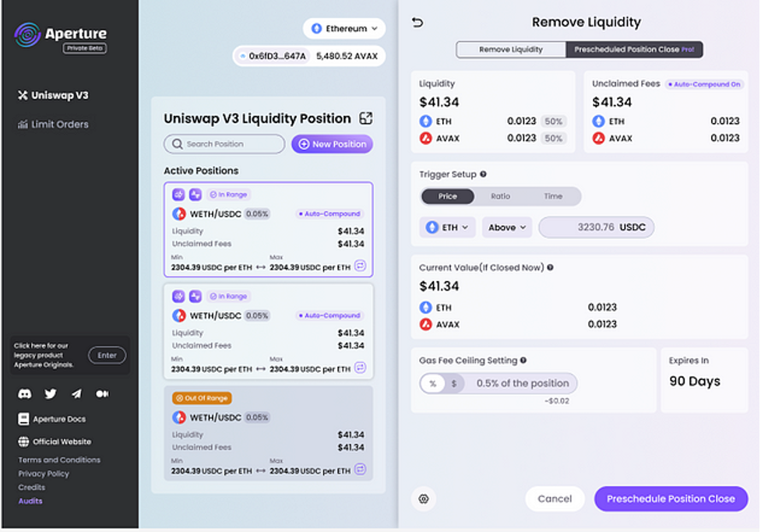Click the New Position button
Image resolution: width=761 pixels, height=532 pixels.
click(332, 144)
